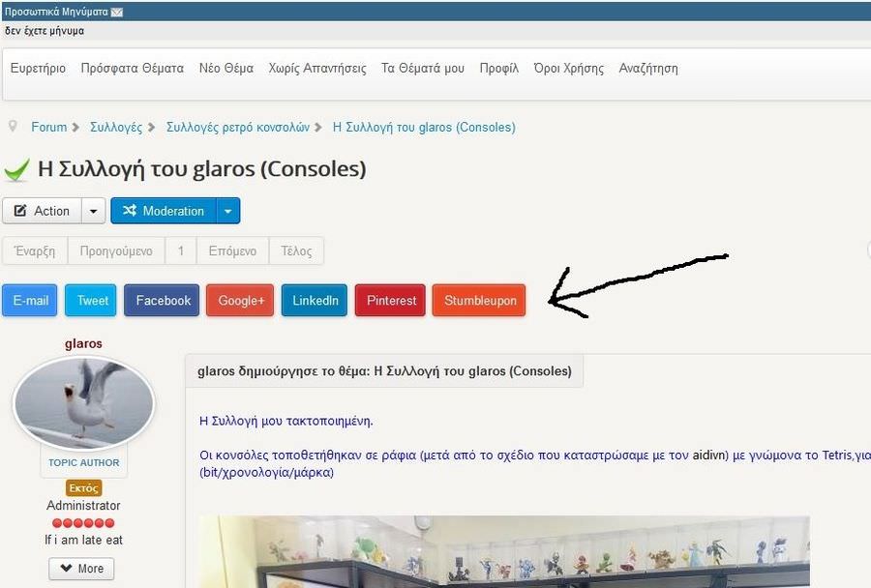Image resolution: width=871 pixels, height=588 pixels.
Task: Follow the Συλλογές ρετρό κονσολών breadcrumb link
Action: point(237,127)
